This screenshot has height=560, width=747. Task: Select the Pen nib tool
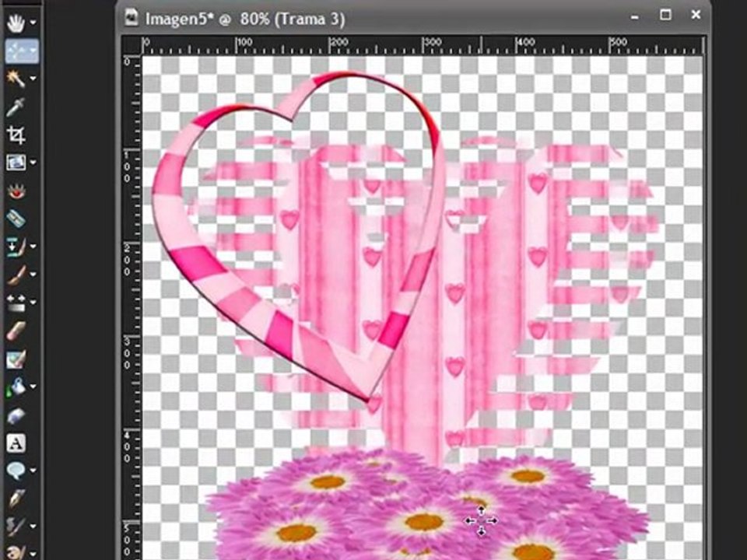tap(16, 499)
